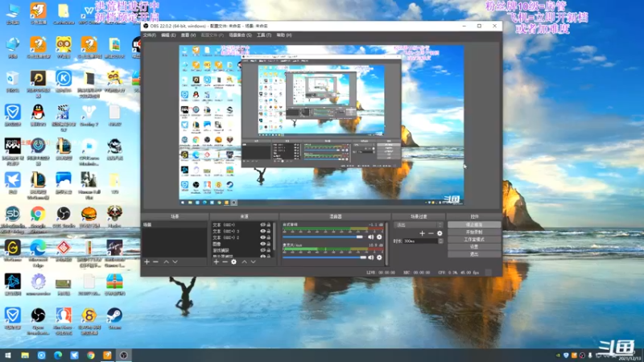
Task: Toggle visibility of the first 文本 (GDI+) source
Action: 263,225
